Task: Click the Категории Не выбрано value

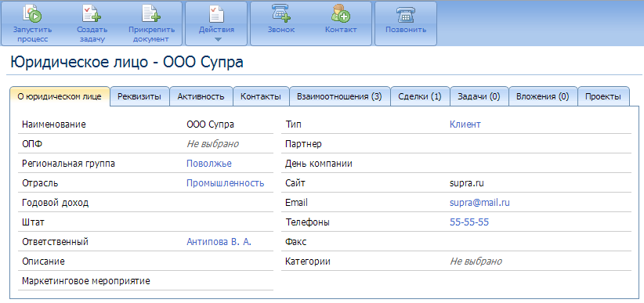Action: pos(476,262)
